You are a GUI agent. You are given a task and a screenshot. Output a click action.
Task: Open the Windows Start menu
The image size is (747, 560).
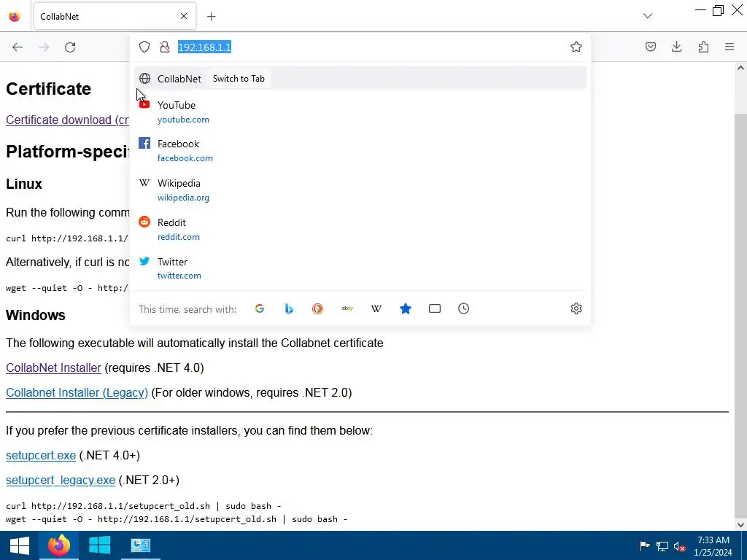(x=20, y=545)
